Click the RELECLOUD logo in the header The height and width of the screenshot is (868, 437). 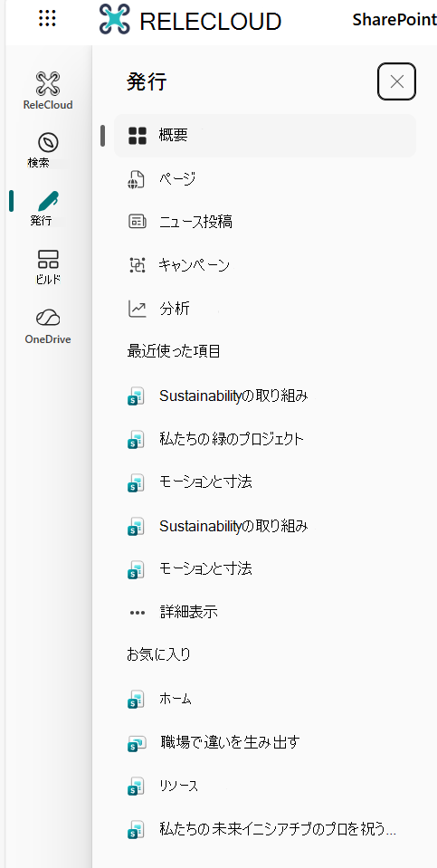[x=190, y=21]
